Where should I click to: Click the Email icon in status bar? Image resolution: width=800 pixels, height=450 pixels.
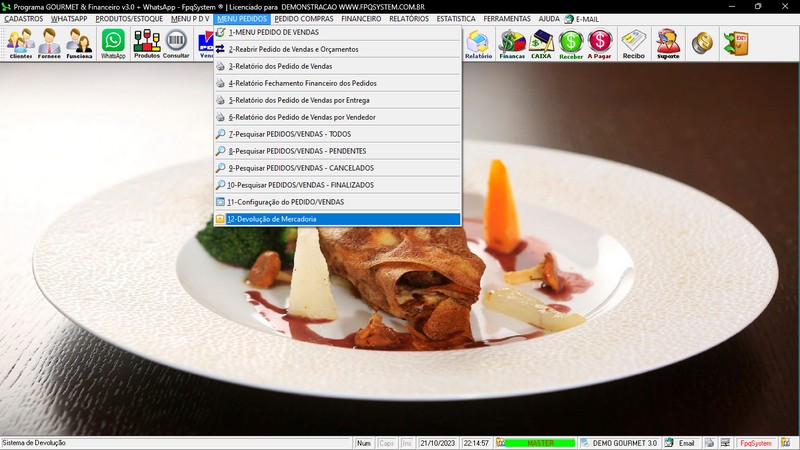click(x=669, y=443)
